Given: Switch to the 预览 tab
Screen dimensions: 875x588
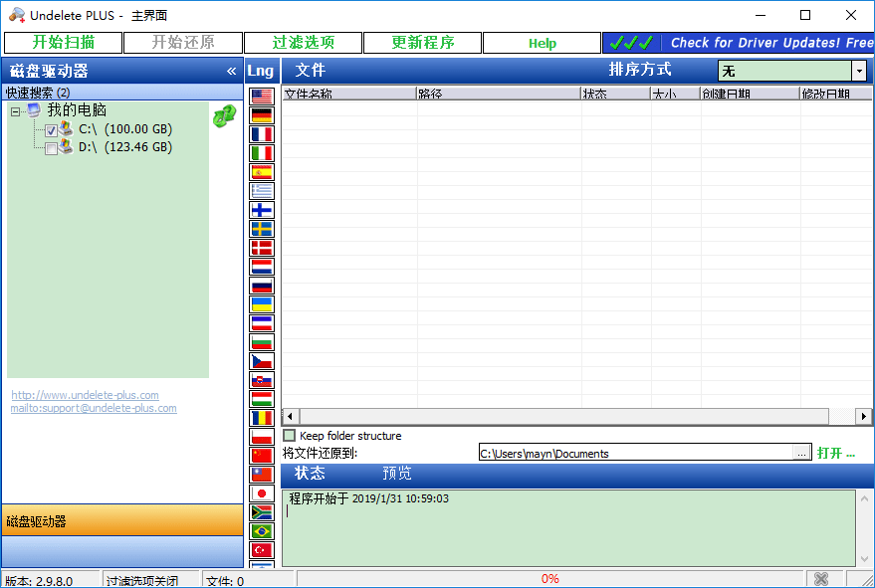Looking at the screenshot, I should (397, 473).
